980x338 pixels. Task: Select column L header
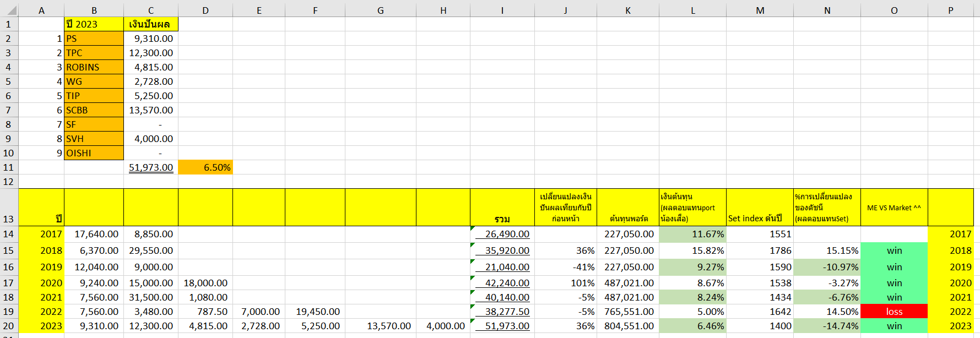(x=692, y=10)
